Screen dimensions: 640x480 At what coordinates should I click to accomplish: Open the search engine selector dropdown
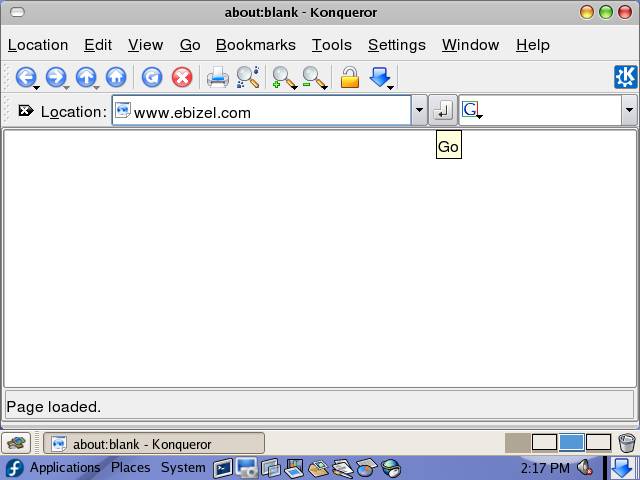pyautogui.click(x=471, y=111)
